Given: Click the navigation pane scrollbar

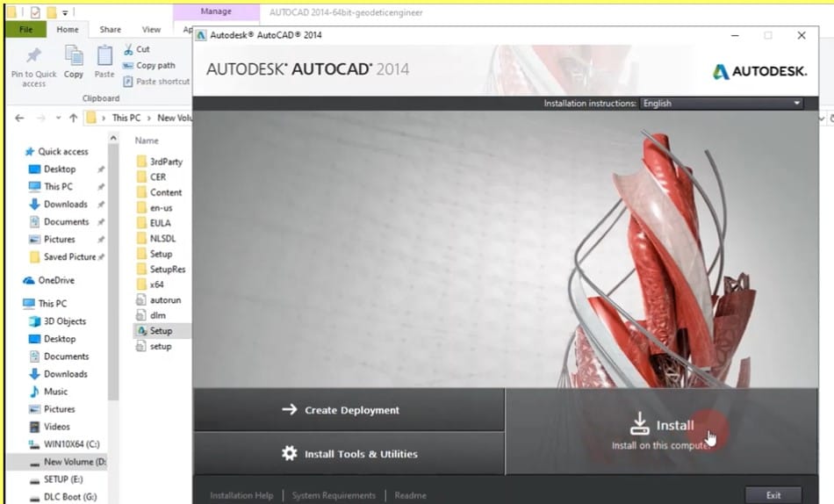Looking at the screenshot, I should (x=112, y=271).
